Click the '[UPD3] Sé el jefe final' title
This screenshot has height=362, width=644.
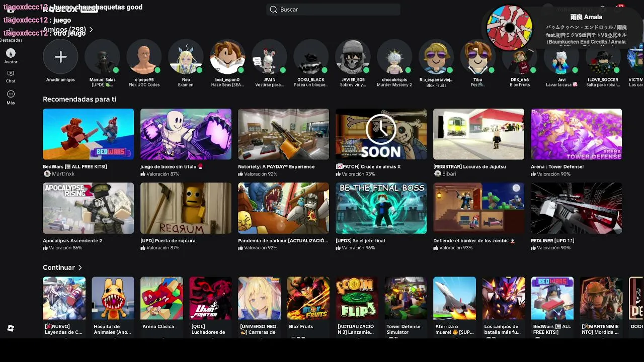pyautogui.click(x=360, y=241)
